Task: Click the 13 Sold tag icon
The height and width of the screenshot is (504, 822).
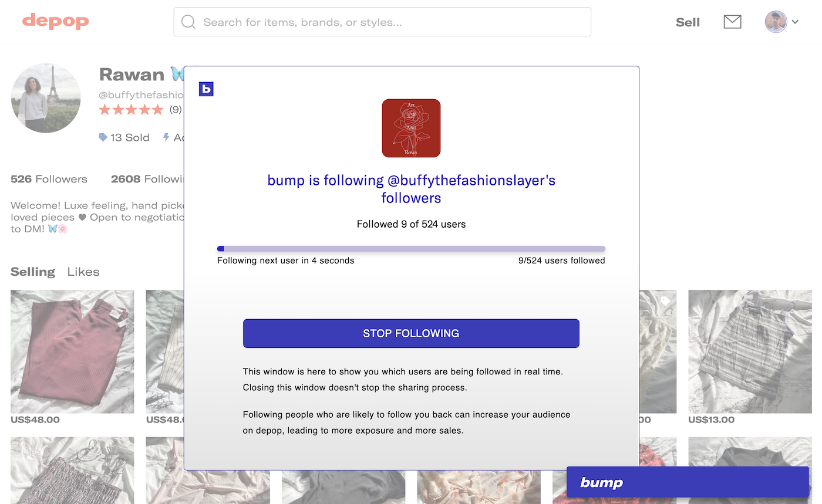Action: (x=103, y=137)
